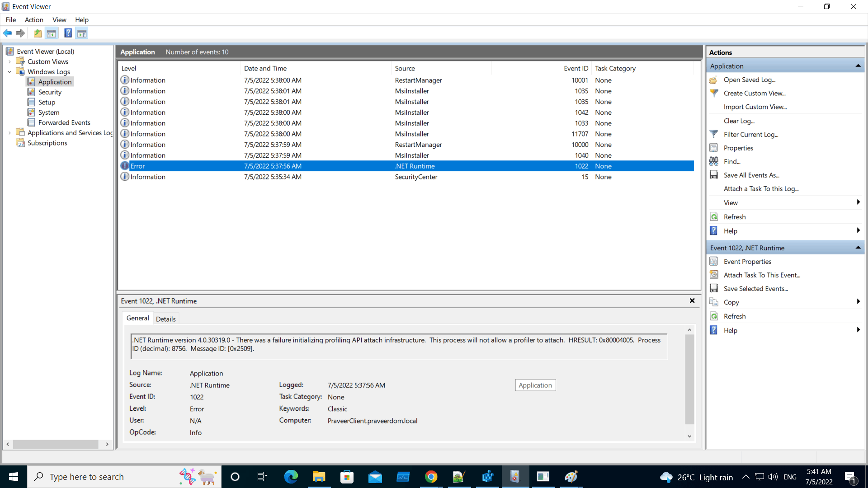Click the Show/Hide Console Tree toolbar icon
The image size is (868, 488).
(x=52, y=33)
